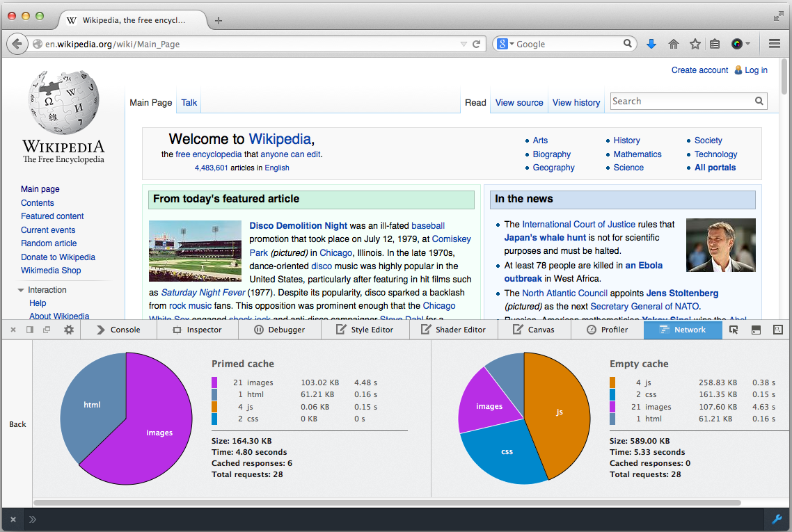Open the Mathematics portal link

[637, 154]
